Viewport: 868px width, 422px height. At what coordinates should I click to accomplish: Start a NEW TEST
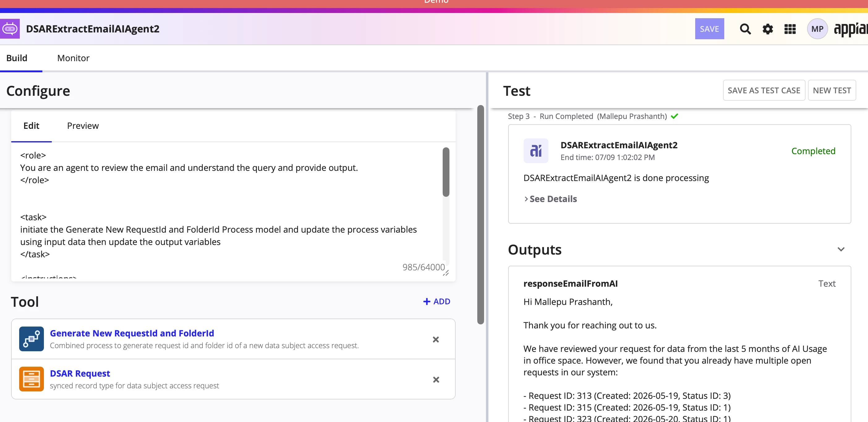(x=832, y=90)
